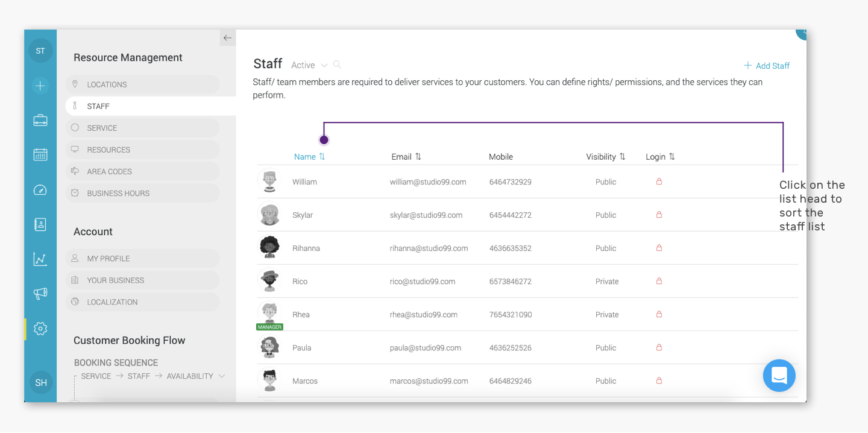Collapse the settings panel with back arrow
The width and height of the screenshot is (868, 433).
(x=227, y=38)
